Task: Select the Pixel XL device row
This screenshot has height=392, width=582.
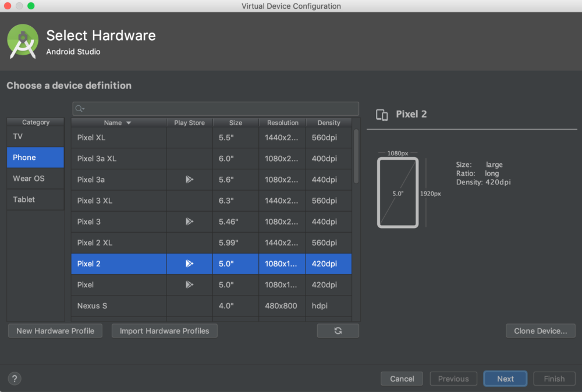Action: click(x=211, y=138)
